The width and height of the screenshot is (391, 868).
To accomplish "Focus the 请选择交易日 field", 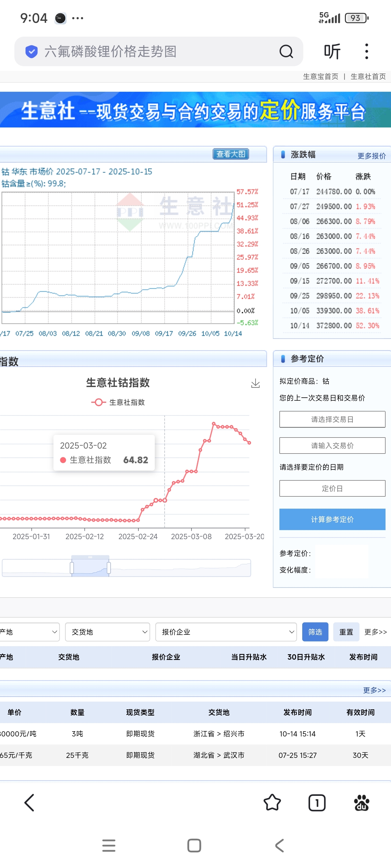I will 332,419.
